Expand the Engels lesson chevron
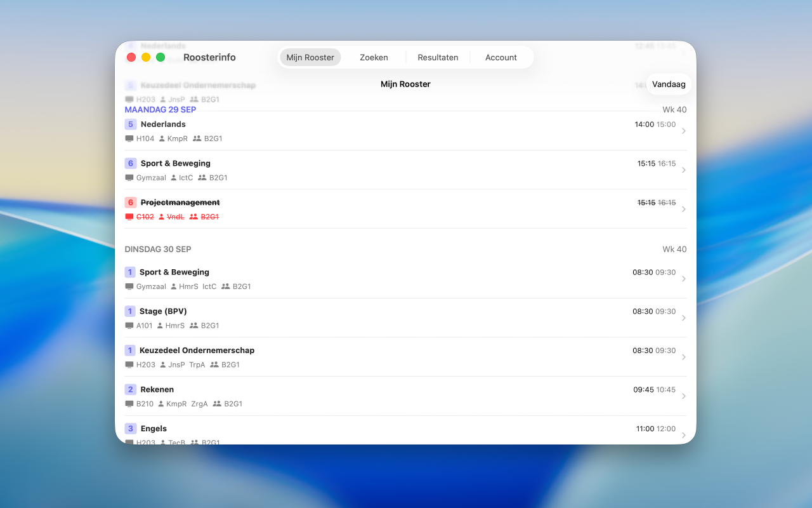This screenshot has width=812, height=508. click(684, 436)
